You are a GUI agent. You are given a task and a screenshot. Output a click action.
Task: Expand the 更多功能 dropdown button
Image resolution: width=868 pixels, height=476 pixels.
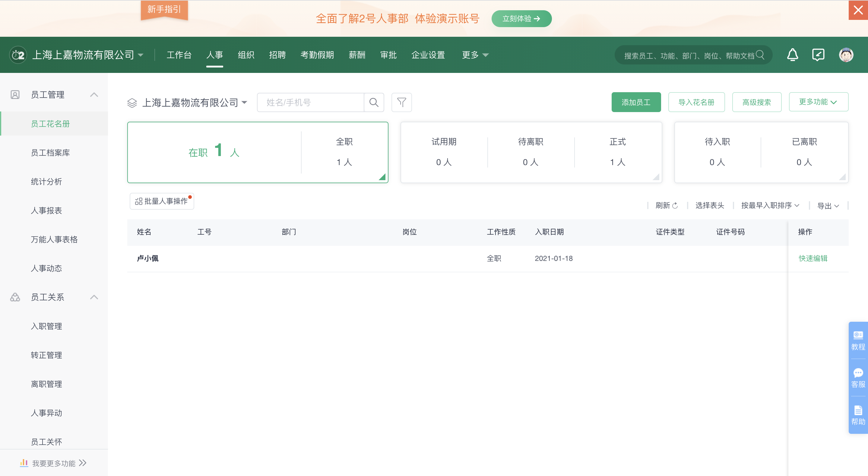(x=818, y=102)
